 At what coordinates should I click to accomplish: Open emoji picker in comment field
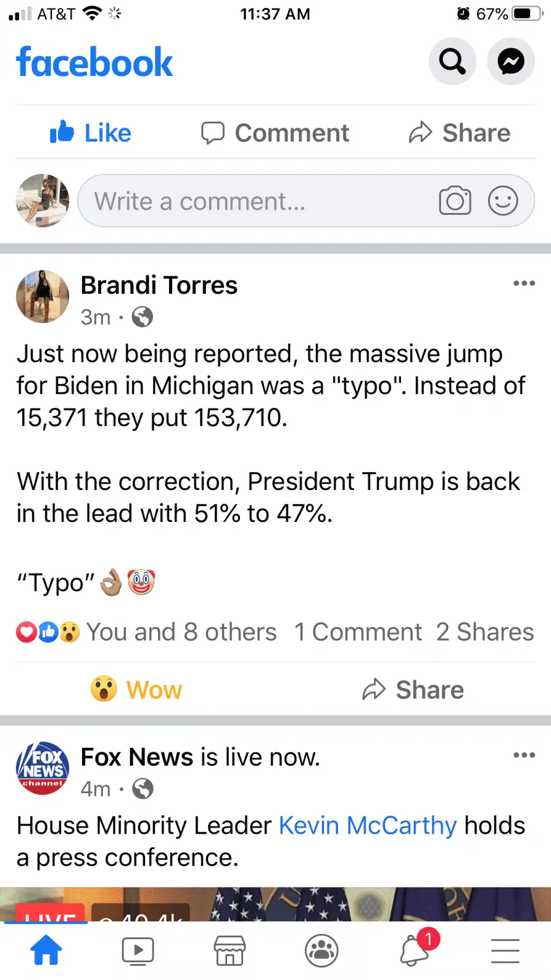click(503, 201)
